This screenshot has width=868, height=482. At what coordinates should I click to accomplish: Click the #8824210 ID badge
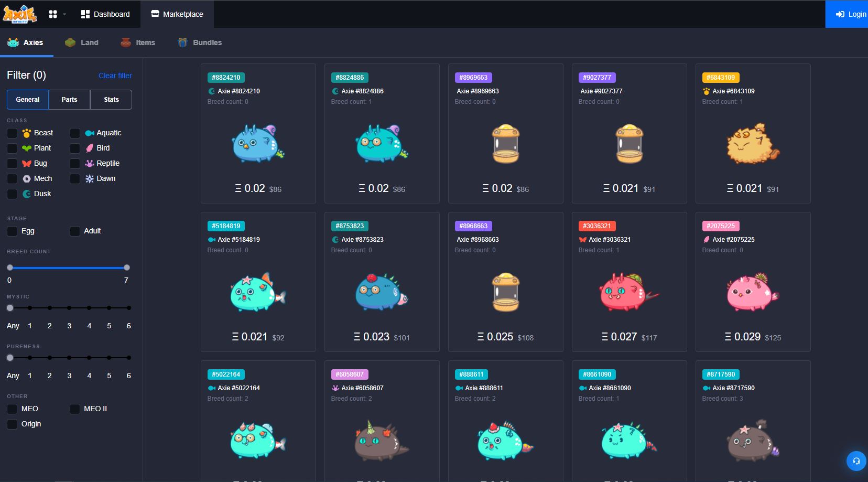tap(226, 78)
